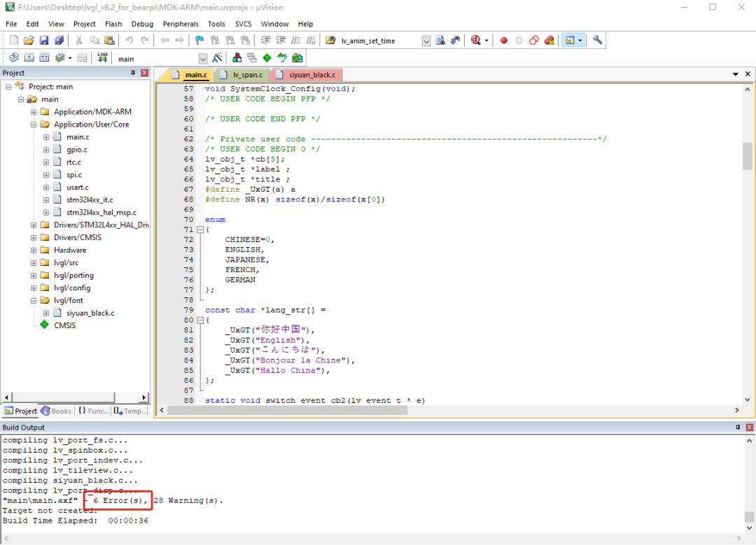This screenshot has width=756, height=545.
Task: Pin the Project panel with the pushpin
Action: (x=132, y=73)
